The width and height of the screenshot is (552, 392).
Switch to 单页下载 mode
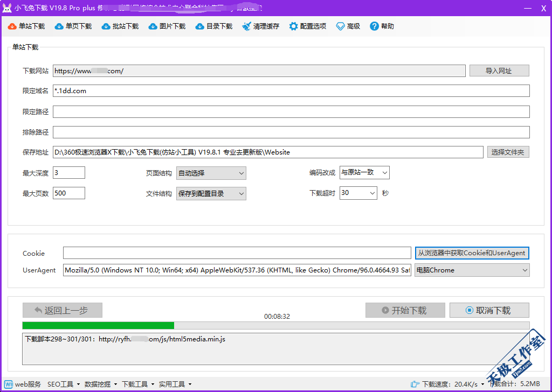click(73, 26)
